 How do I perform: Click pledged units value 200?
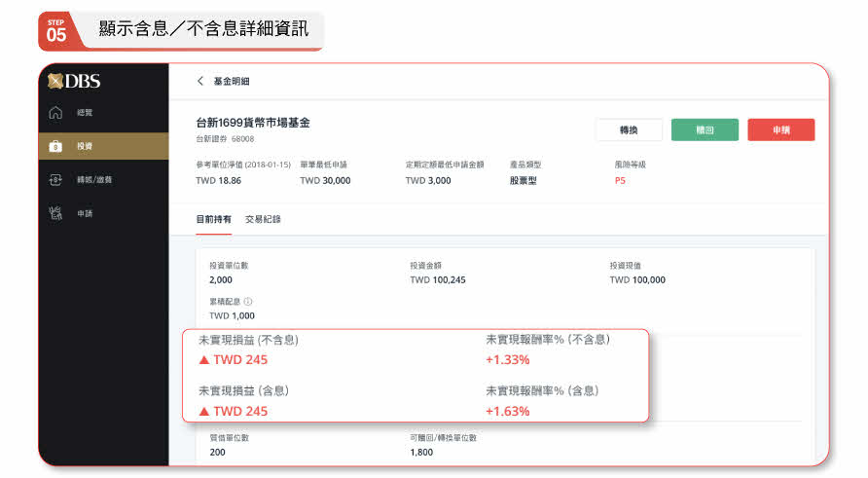click(218, 452)
